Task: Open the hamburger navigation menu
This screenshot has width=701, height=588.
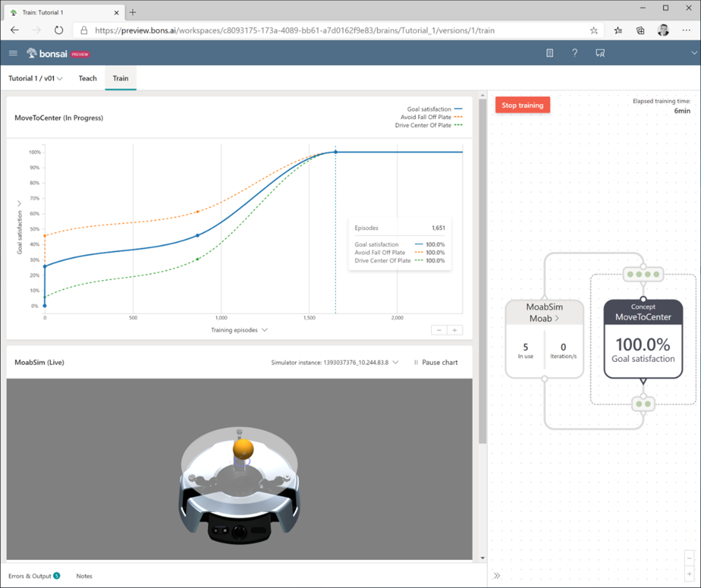Action: (x=13, y=53)
